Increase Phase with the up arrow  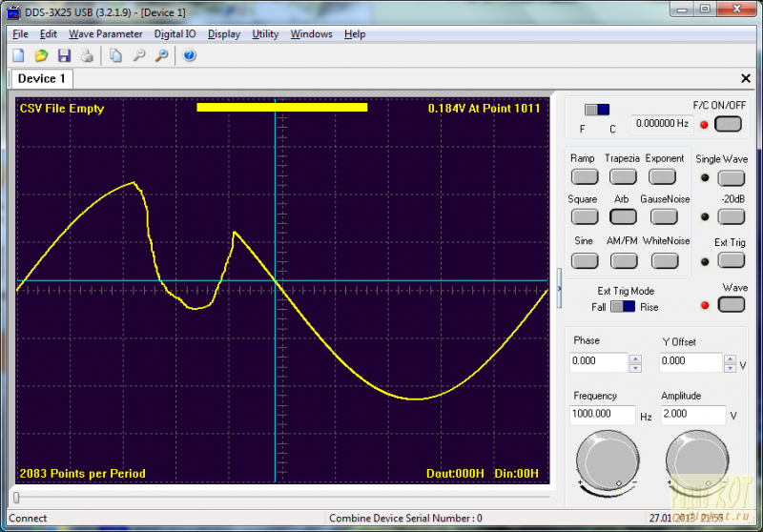coord(635,358)
